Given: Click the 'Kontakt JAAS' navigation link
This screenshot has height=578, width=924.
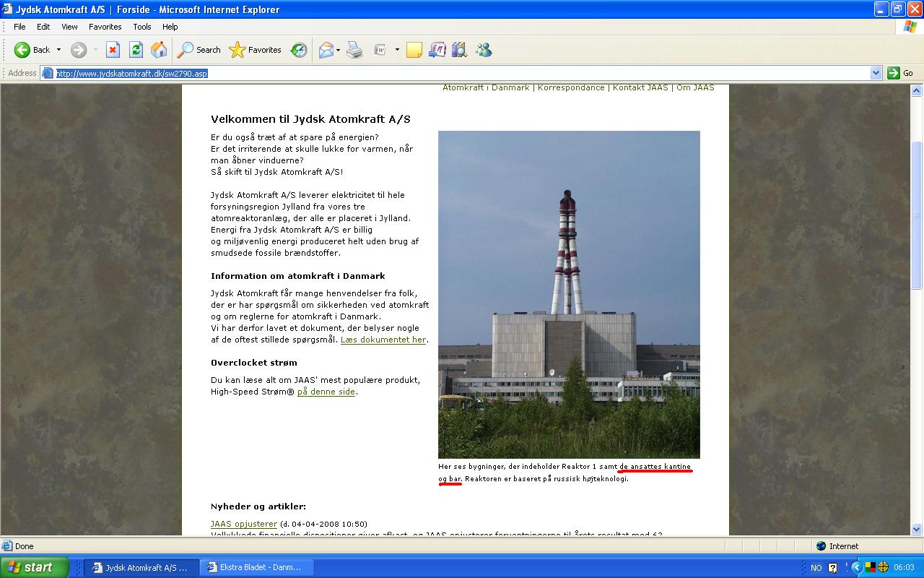Looking at the screenshot, I should [x=640, y=87].
